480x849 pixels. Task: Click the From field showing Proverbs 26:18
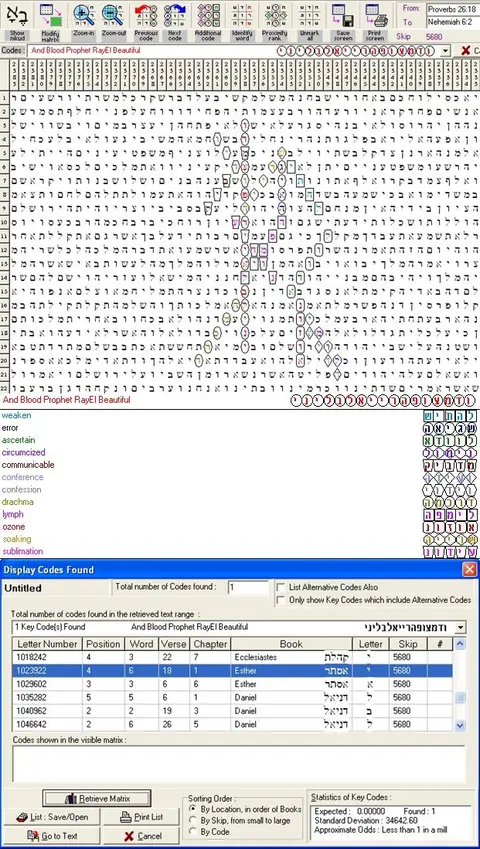click(452, 9)
